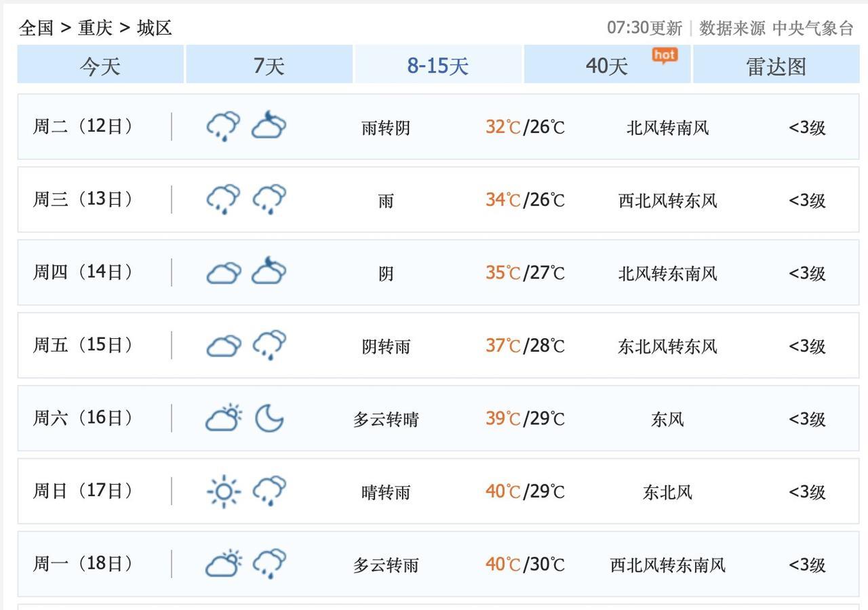The width and height of the screenshot is (868, 610).
Task: Open the 7天 forecast tab
Action: pyautogui.click(x=269, y=66)
